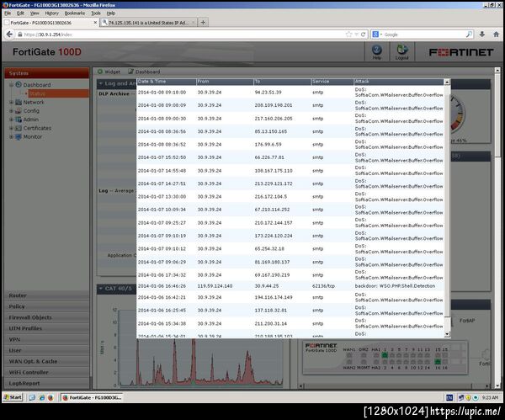Image resolution: width=505 pixels, height=420 pixels.
Task: Click the Firefox home icon
Action: tap(496, 35)
